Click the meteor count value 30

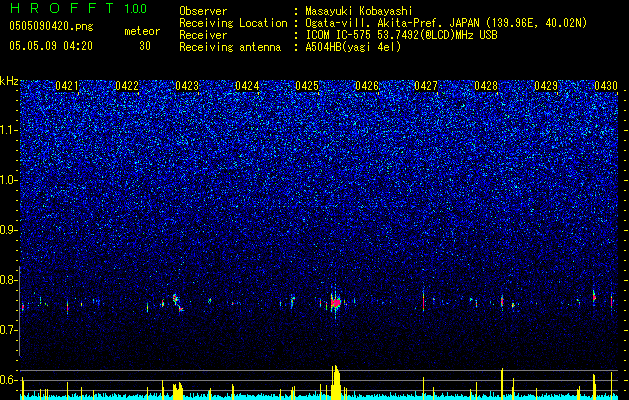pos(145,46)
